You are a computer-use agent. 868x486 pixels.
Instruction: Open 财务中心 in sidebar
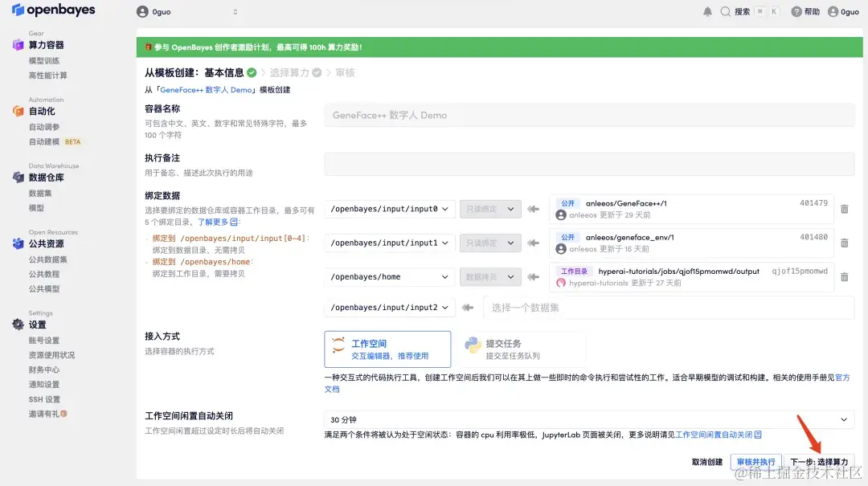(x=44, y=370)
